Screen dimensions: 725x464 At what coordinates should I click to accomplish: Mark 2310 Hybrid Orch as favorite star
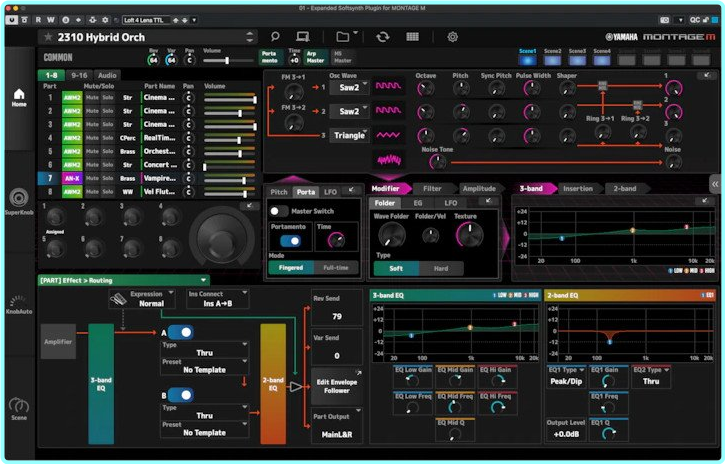pos(48,37)
